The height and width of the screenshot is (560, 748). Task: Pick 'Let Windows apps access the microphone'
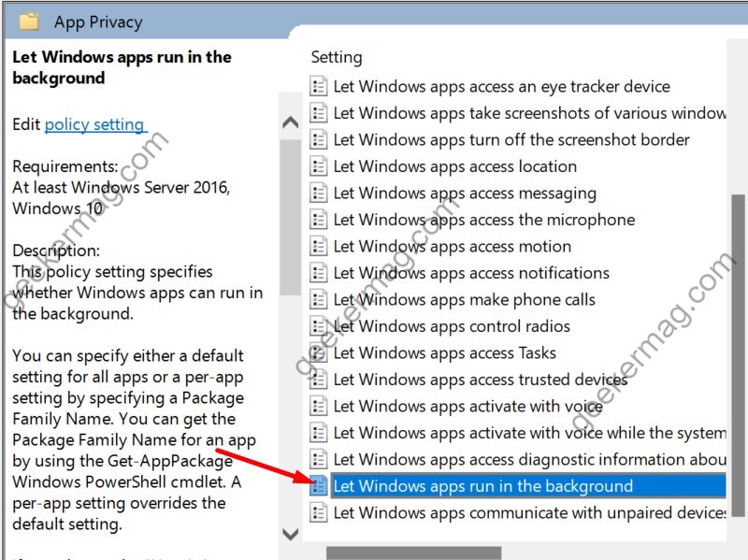pyautogui.click(x=484, y=220)
